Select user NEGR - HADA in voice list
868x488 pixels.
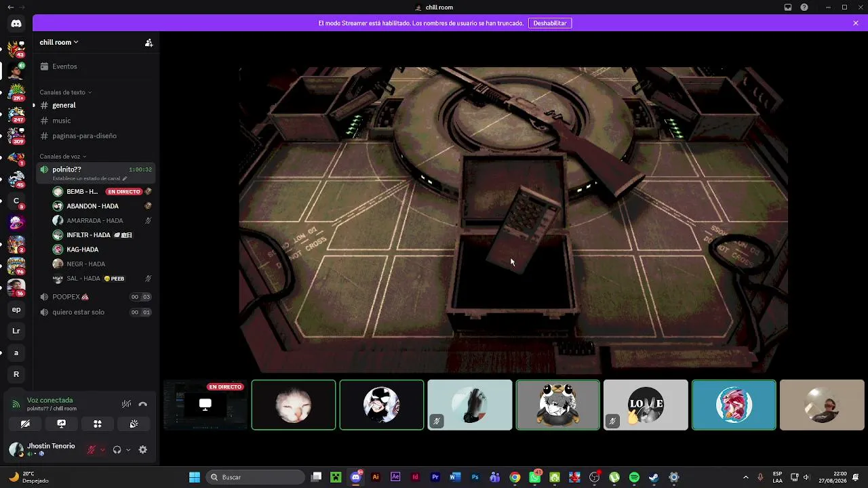pyautogui.click(x=102, y=264)
